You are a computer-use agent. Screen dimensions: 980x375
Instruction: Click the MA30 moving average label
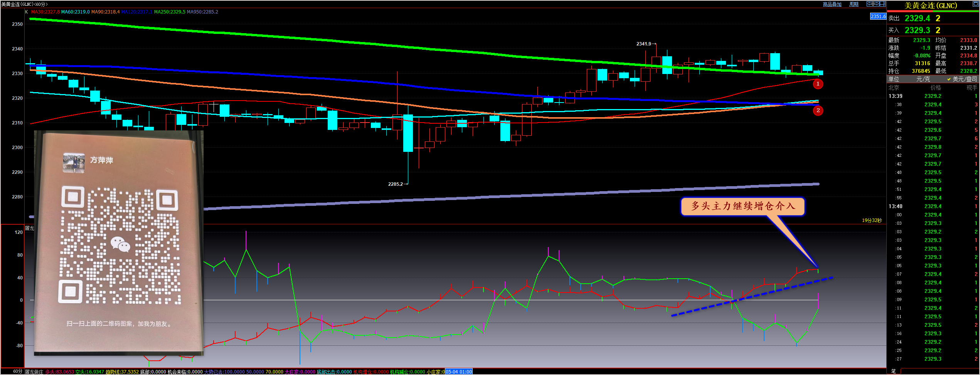(x=45, y=12)
